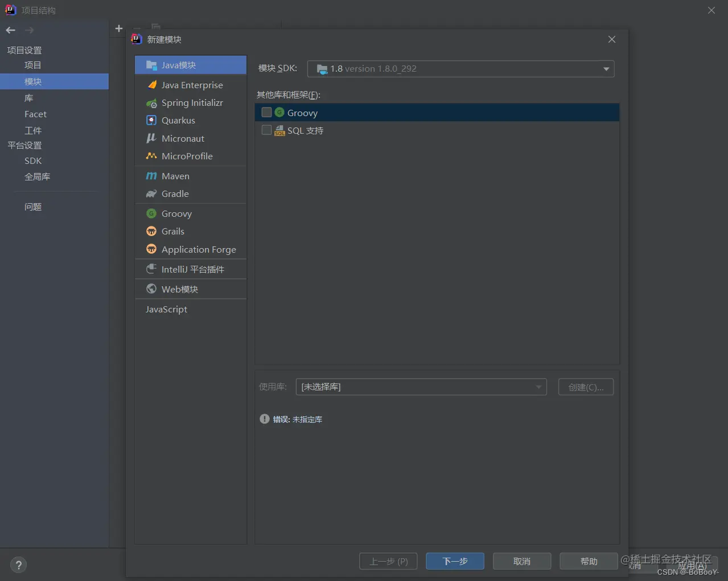Image resolution: width=728 pixels, height=581 pixels.
Task: Click the 帮助 help button
Action: 589,561
